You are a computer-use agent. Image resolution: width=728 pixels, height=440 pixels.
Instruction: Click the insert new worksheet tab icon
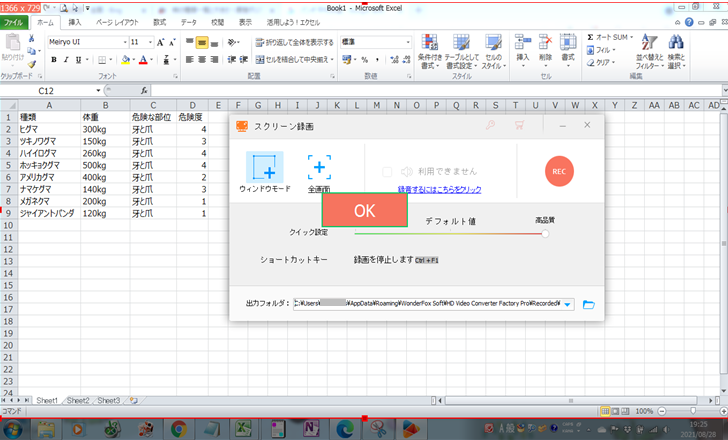(x=134, y=400)
